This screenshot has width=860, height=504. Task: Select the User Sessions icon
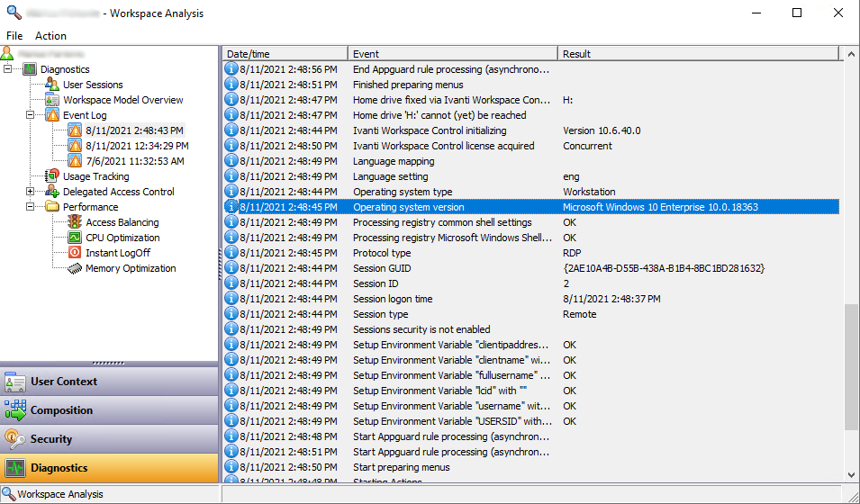pos(52,85)
